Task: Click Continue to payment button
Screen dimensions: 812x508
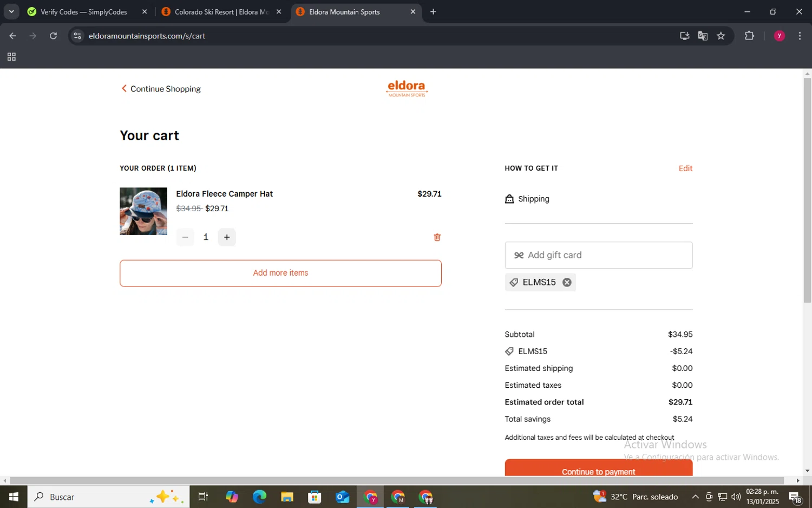Action: (x=598, y=468)
